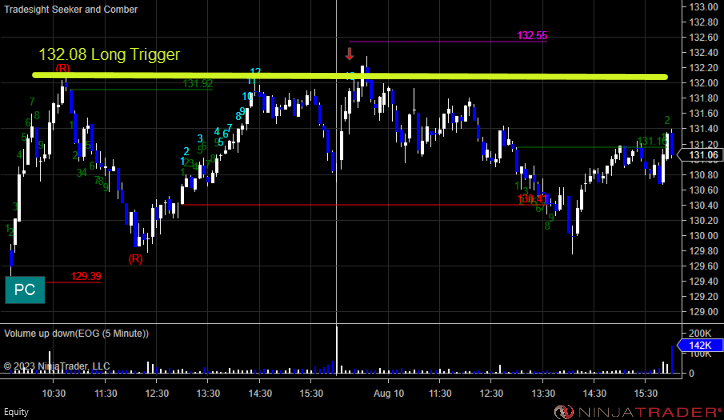The height and width of the screenshot is (420, 724).
Task: Click the 133.00 price axis label
Action: [x=703, y=7]
